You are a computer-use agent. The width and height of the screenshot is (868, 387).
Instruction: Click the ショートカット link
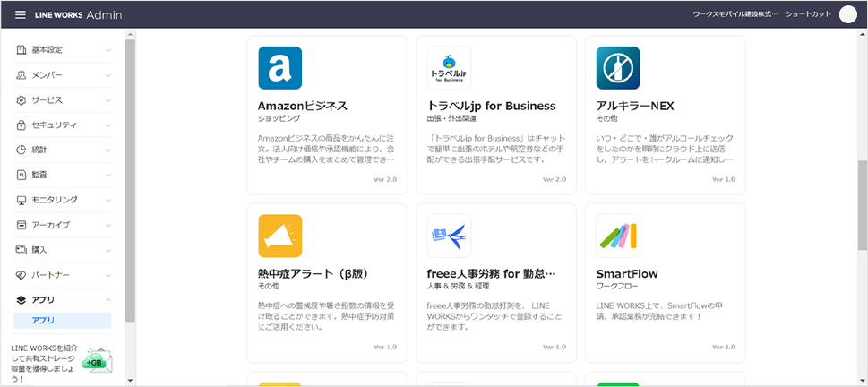(808, 14)
